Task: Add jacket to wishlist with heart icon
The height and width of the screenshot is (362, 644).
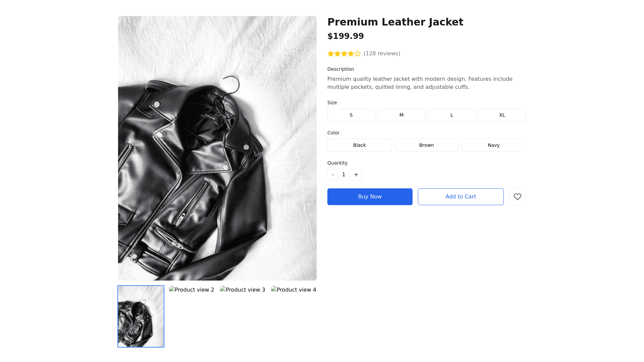Action: pyautogui.click(x=517, y=197)
